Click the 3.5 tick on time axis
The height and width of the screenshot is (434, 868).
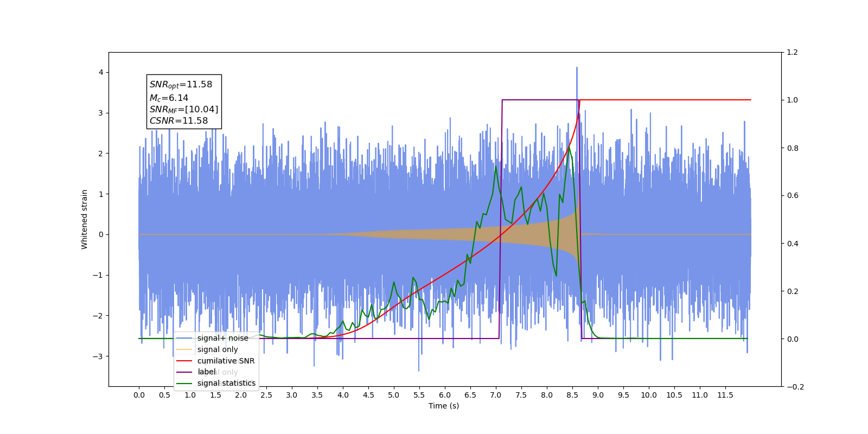coord(317,395)
